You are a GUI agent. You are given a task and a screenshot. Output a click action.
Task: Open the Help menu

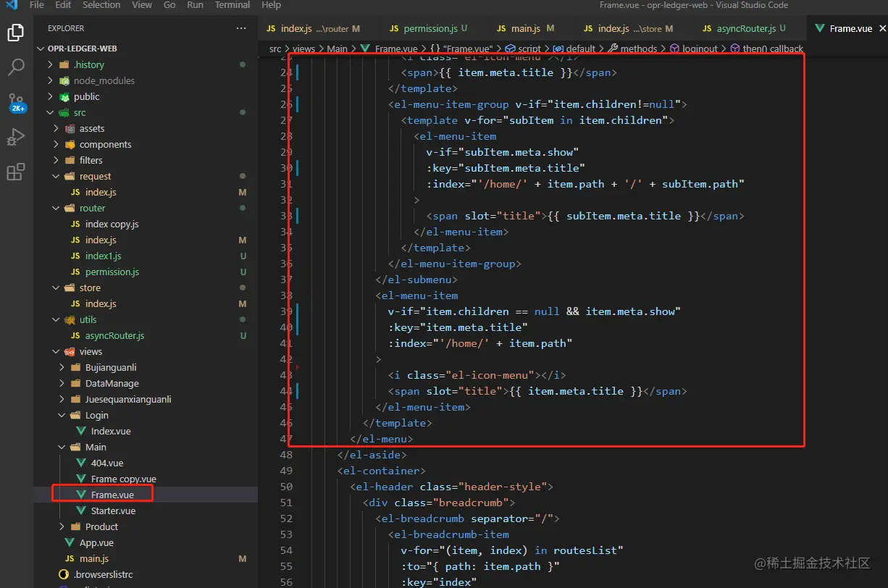point(271,5)
